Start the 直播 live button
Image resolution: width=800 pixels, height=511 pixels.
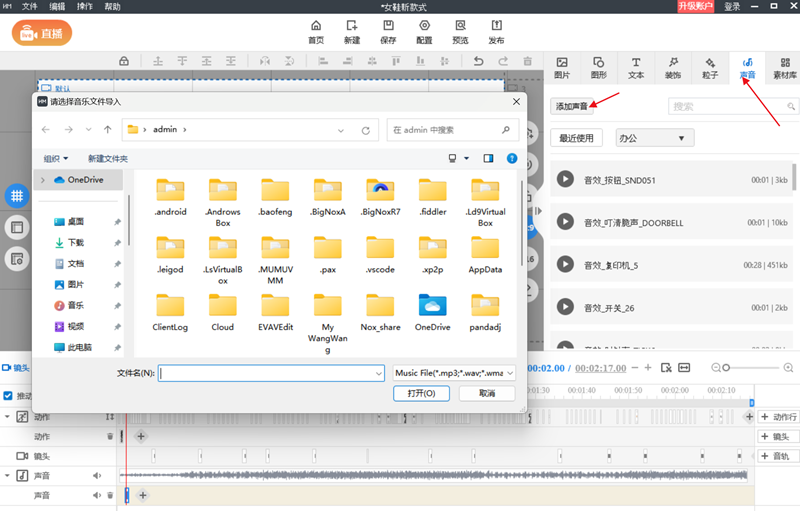(42, 33)
